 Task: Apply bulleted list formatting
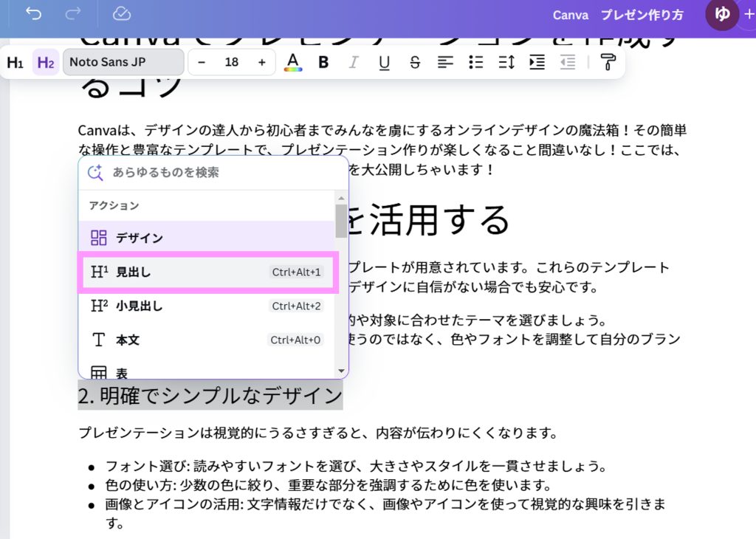pos(476,62)
